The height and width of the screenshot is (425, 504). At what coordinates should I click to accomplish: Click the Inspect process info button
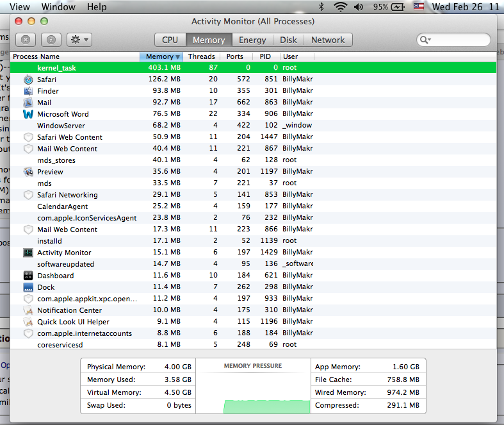[51, 40]
